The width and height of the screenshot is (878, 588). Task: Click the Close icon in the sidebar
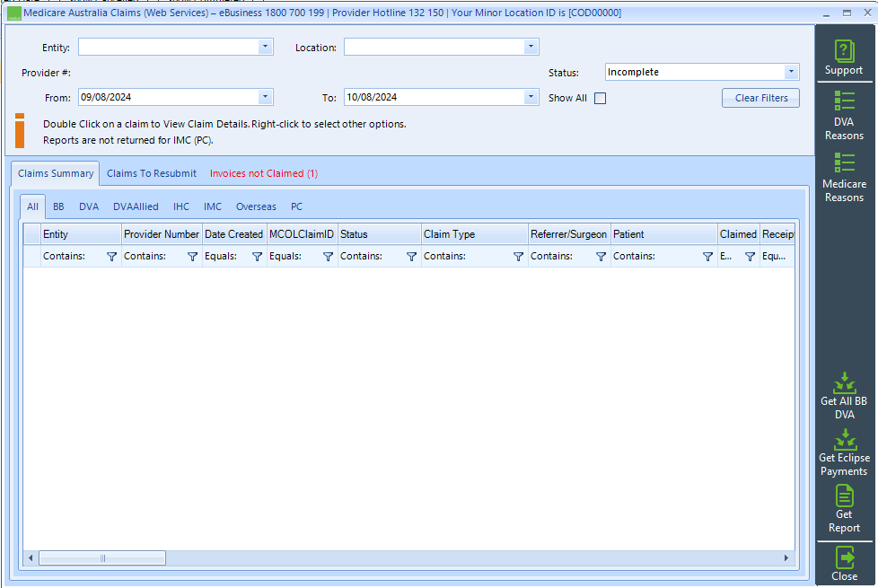[x=844, y=564]
